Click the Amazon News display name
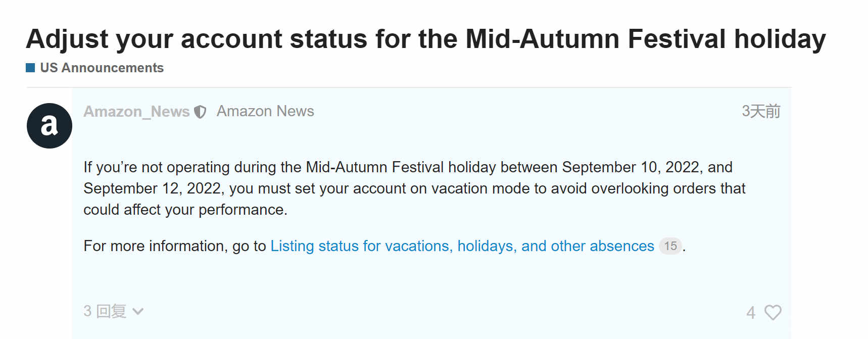The height and width of the screenshot is (339, 868). pyautogui.click(x=265, y=111)
